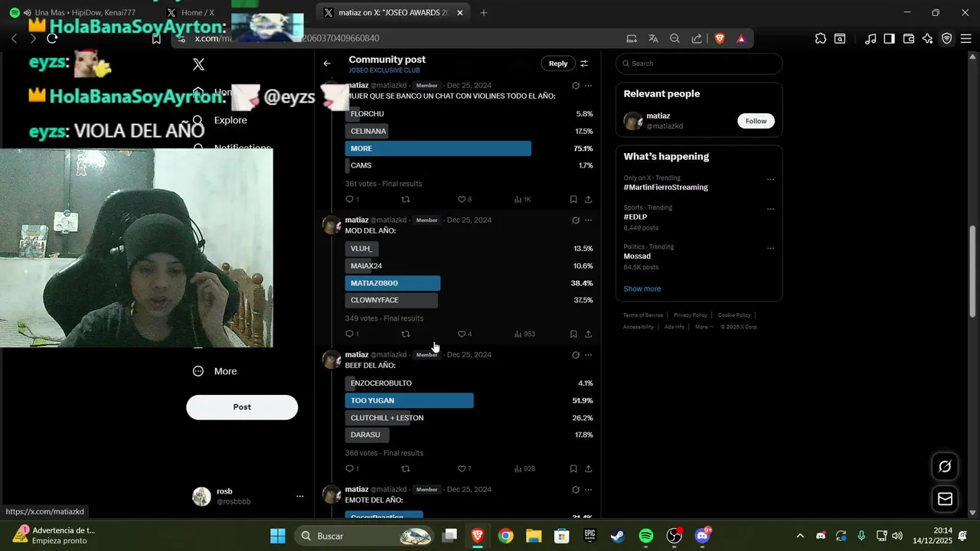Click the zoom magnifier icon in address bar
Screen dimensions: 980x551
click(x=675, y=38)
